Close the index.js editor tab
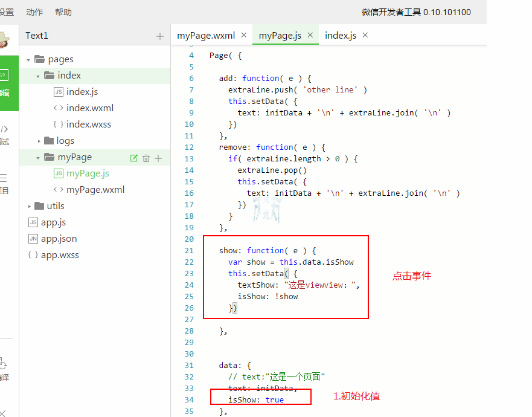The height and width of the screenshot is (417, 532). pyautogui.click(x=365, y=35)
